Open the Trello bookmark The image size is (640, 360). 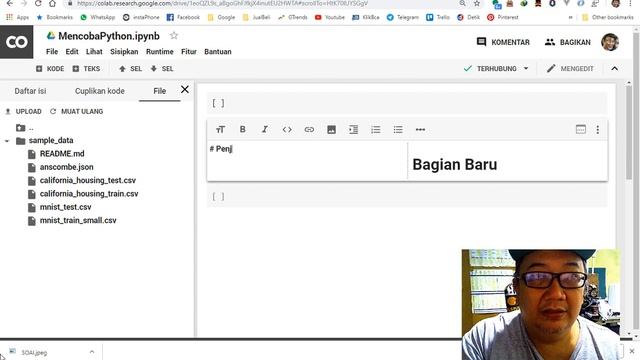(x=438, y=17)
